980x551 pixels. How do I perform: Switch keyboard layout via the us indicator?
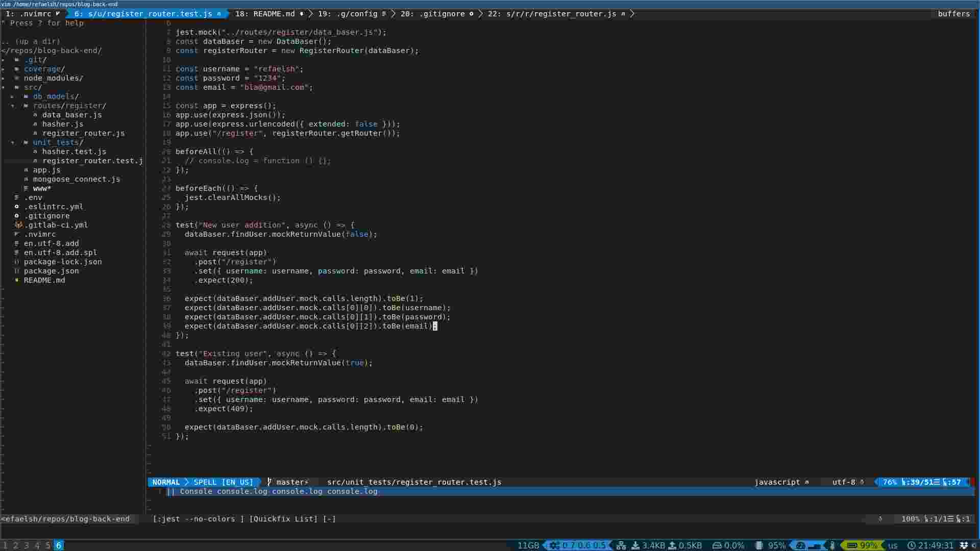coord(892,545)
